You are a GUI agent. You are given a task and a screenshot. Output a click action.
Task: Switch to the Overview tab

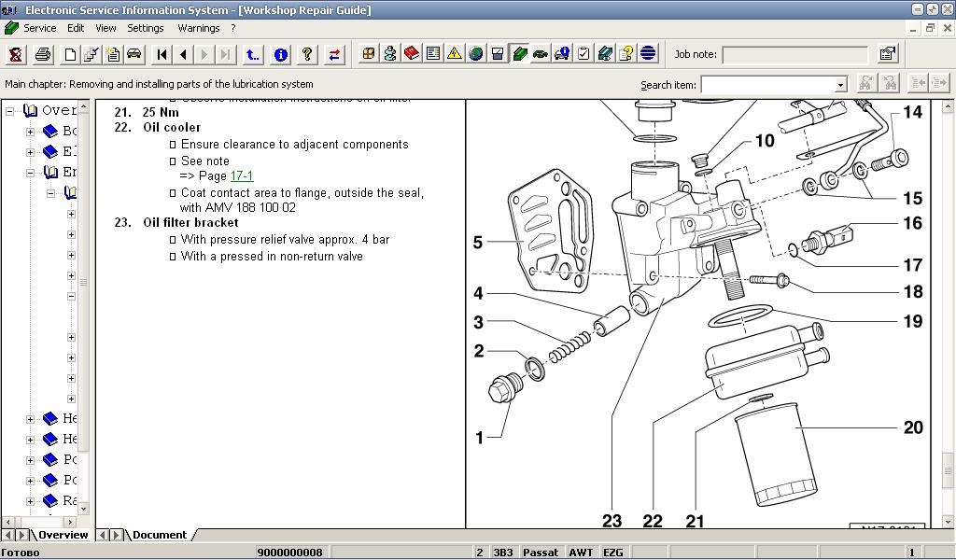point(63,535)
